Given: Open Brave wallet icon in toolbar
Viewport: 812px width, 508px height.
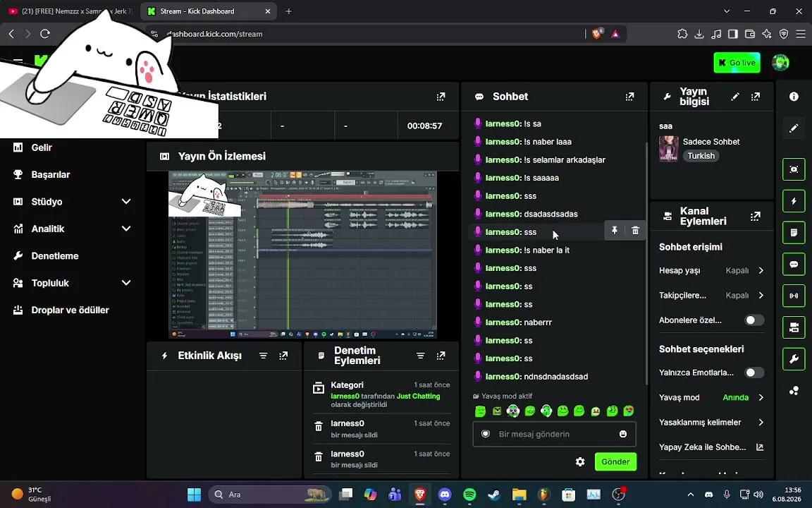Looking at the screenshot, I should tap(750, 34).
